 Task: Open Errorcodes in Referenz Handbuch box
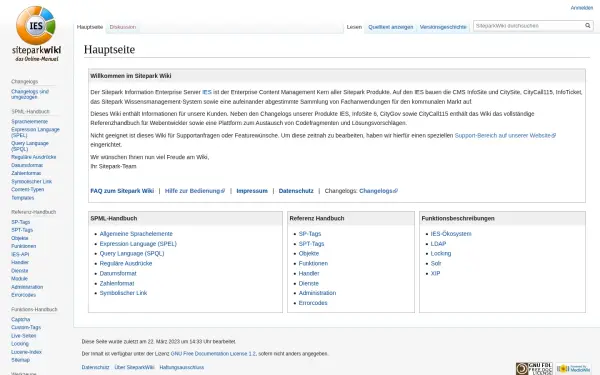313,303
